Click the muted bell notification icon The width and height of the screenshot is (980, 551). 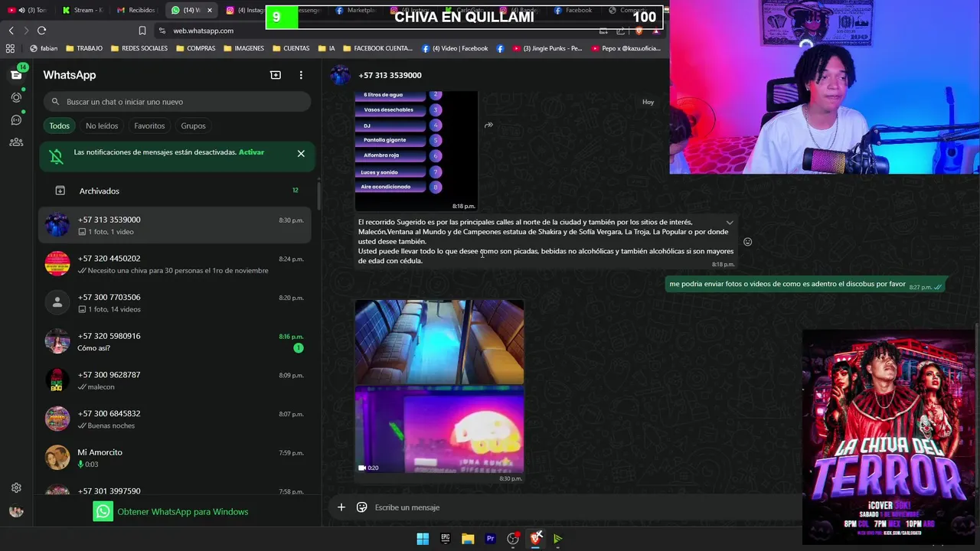click(56, 157)
